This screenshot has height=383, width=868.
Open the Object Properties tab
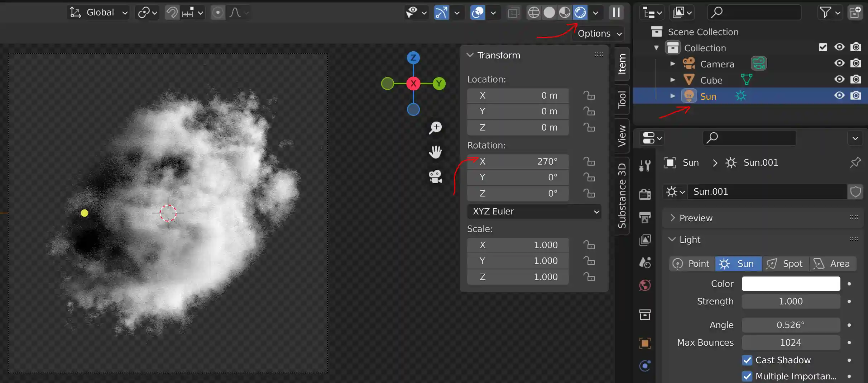[x=644, y=343]
